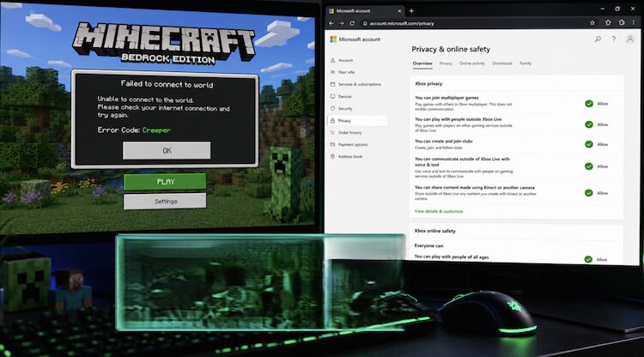Open search on Microsoft account page
The width and height of the screenshot is (644, 357).
[x=598, y=39]
